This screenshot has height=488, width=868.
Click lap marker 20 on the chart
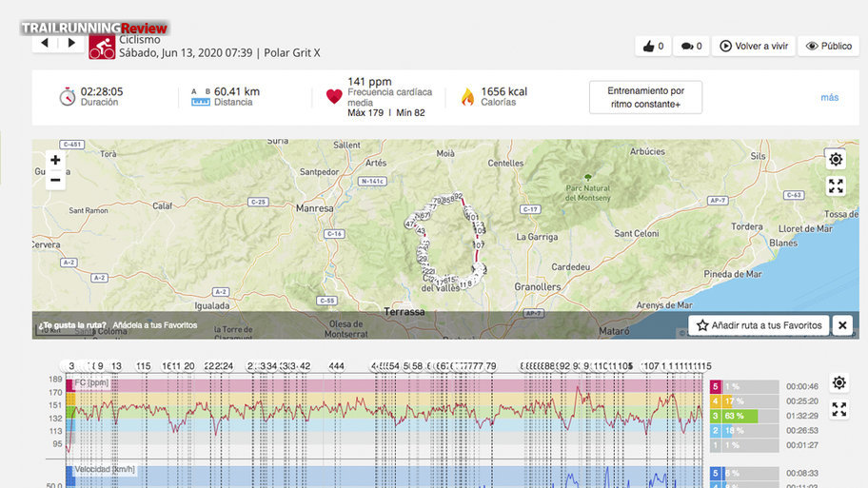coord(189,366)
